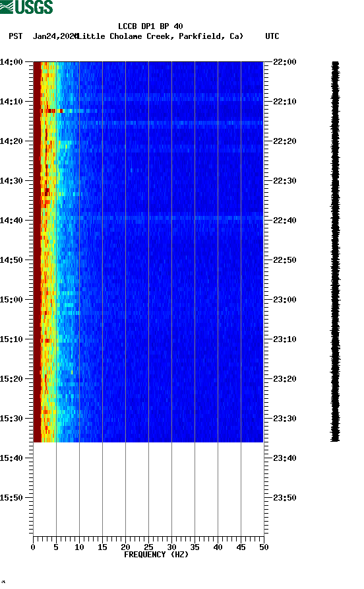Click the 23:10 UTC time label
This screenshot has height=589, width=364.
285,339
